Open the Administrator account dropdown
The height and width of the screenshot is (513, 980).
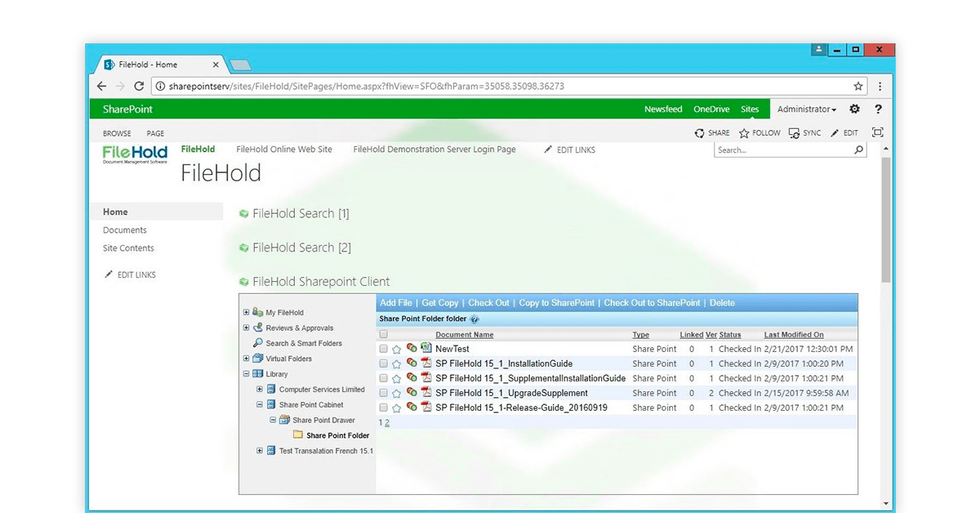pyautogui.click(x=807, y=109)
